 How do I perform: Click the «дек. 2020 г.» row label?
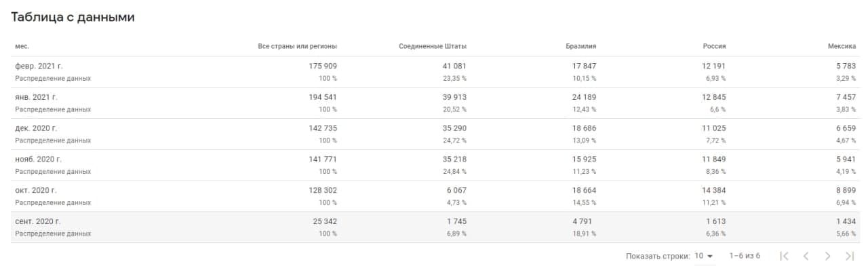pos(36,128)
